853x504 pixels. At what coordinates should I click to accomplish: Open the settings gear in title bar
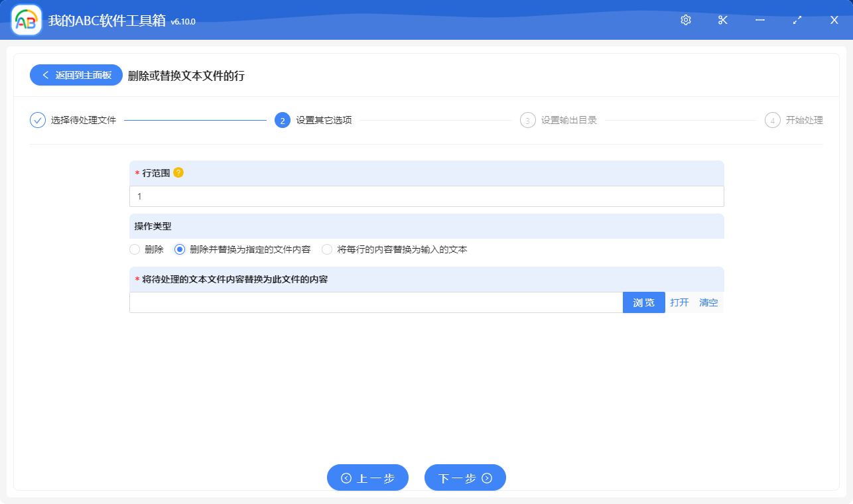[x=685, y=20]
